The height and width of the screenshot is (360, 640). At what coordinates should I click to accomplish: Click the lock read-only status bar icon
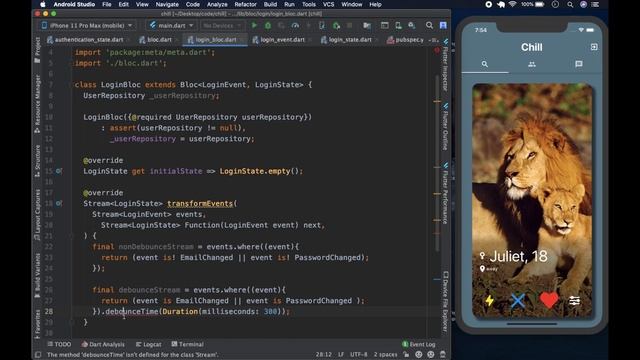(x=406, y=354)
